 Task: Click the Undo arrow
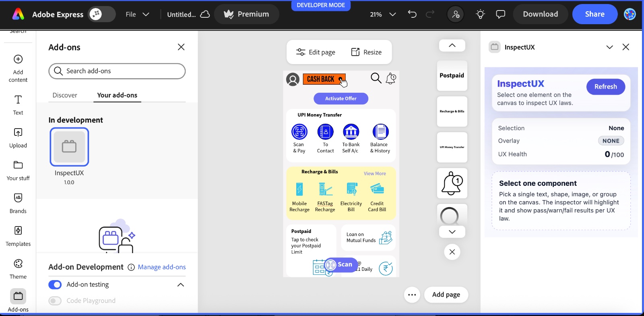coord(412,14)
